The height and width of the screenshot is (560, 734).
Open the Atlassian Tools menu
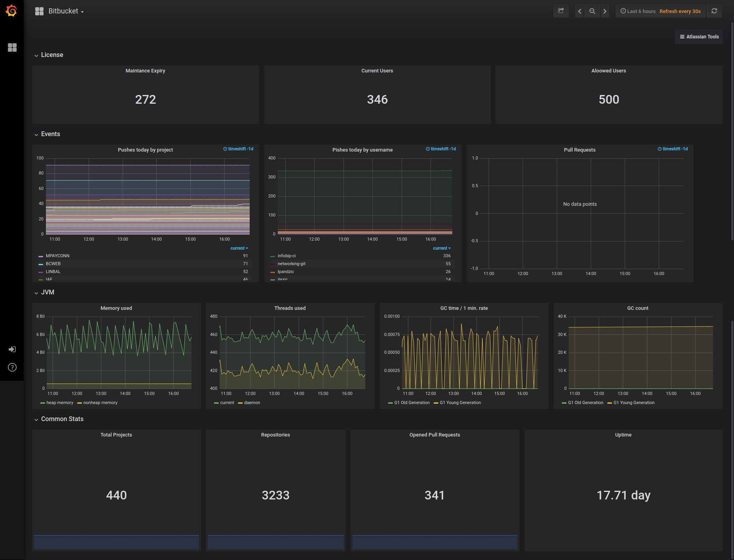tap(699, 37)
